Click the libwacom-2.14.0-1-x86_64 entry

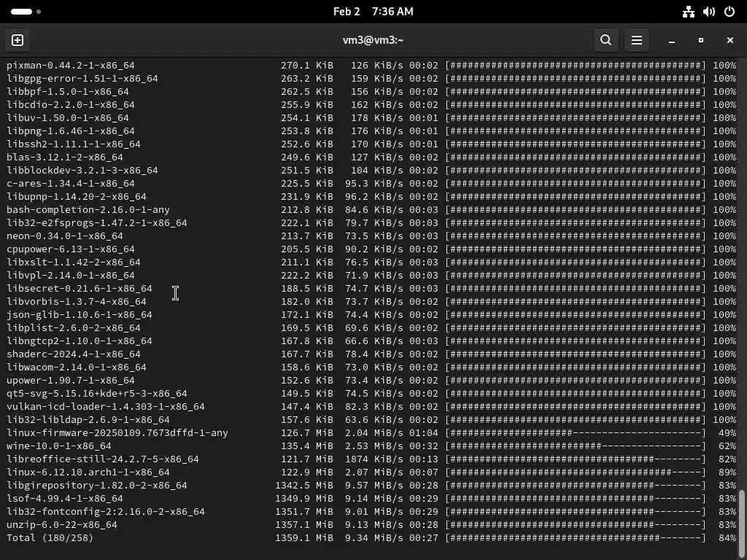click(76, 367)
